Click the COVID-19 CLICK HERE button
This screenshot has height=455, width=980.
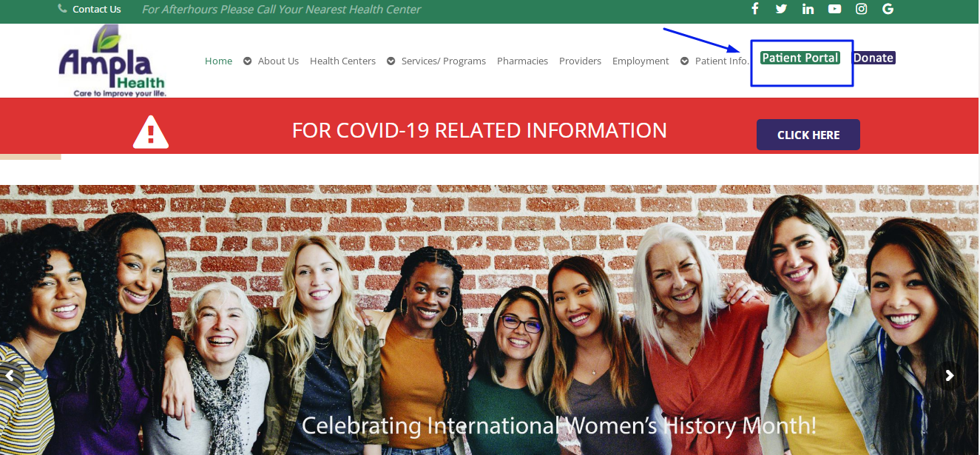pos(808,135)
